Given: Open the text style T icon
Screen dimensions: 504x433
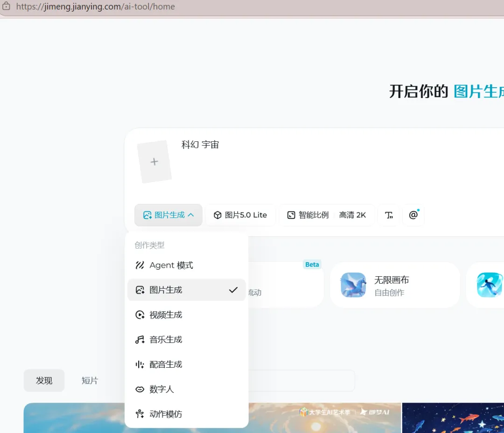Looking at the screenshot, I should point(389,215).
